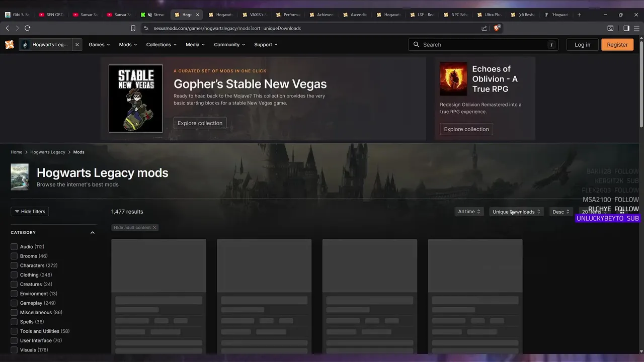Image resolution: width=644 pixels, height=362 pixels.
Task: Go to Home breadcrumb link
Action: tap(17, 152)
